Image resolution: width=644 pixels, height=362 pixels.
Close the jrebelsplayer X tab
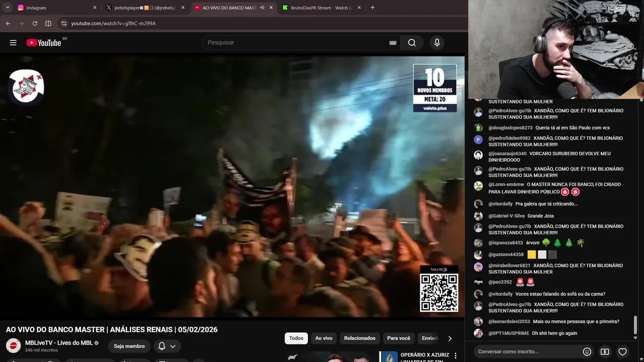[x=183, y=8]
